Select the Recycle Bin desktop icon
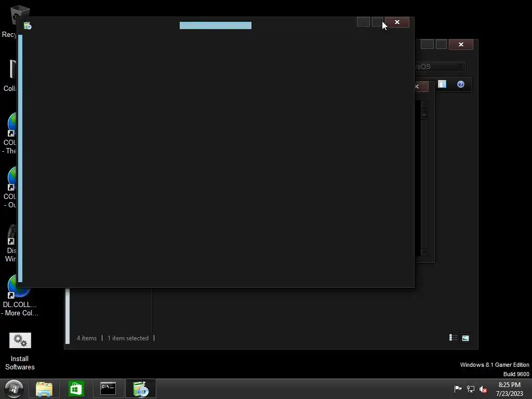This screenshot has width=532, height=399. (x=10, y=21)
